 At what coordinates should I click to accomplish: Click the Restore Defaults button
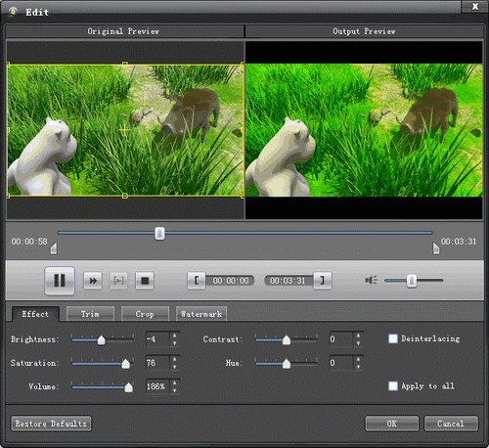pyautogui.click(x=51, y=424)
